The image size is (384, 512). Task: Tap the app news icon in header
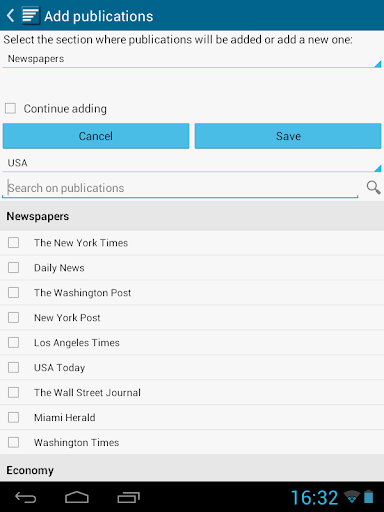click(31, 16)
